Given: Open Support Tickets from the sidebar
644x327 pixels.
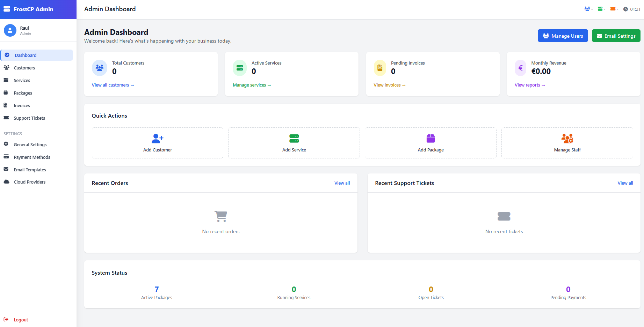Looking at the screenshot, I should [37, 118].
